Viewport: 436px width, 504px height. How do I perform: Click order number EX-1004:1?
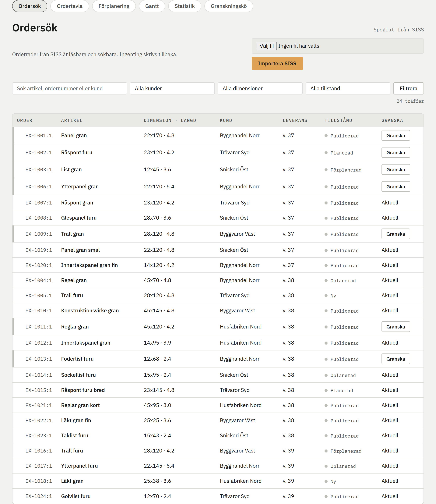39,280
